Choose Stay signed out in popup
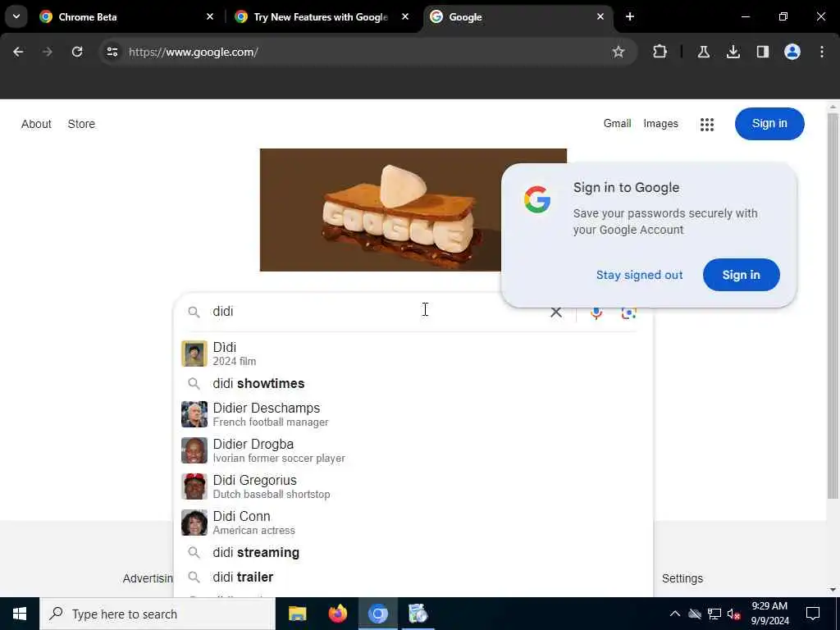This screenshot has height=630, width=840. pyautogui.click(x=639, y=275)
